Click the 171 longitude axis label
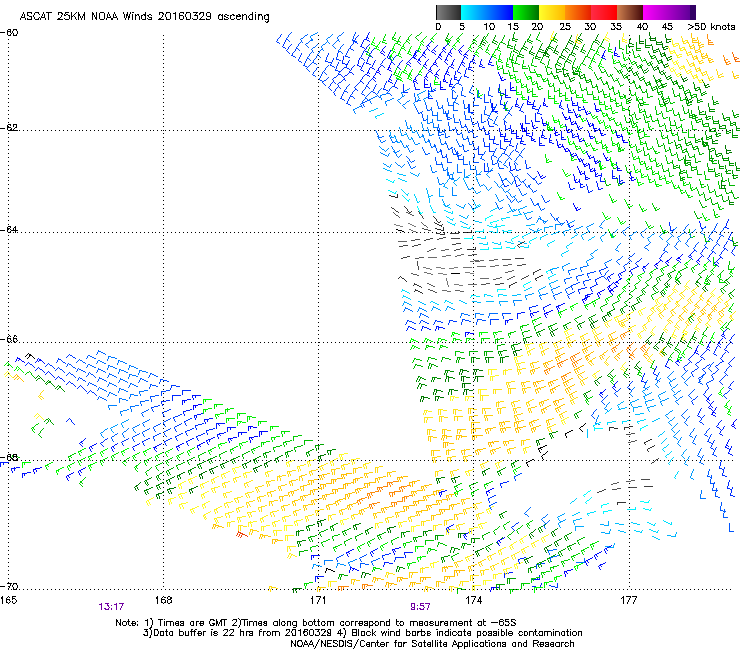This screenshot has height=650, width=740. click(318, 600)
